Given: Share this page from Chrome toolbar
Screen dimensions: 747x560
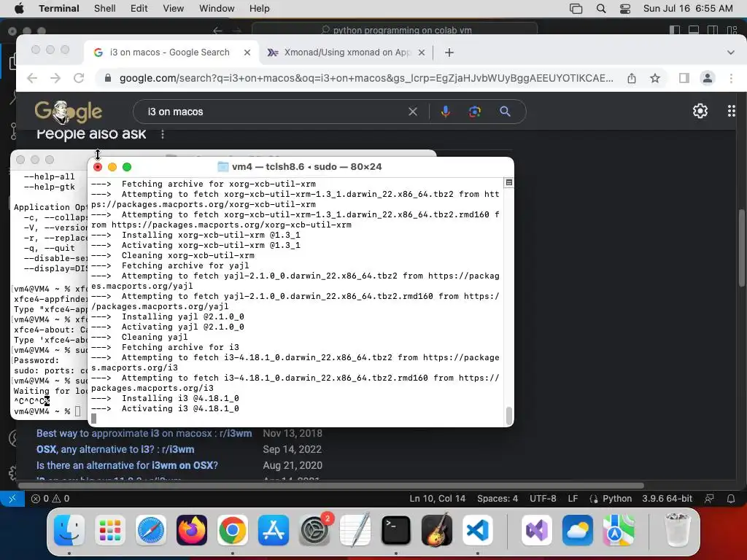Looking at the screenshot, I should coord(632,78).
